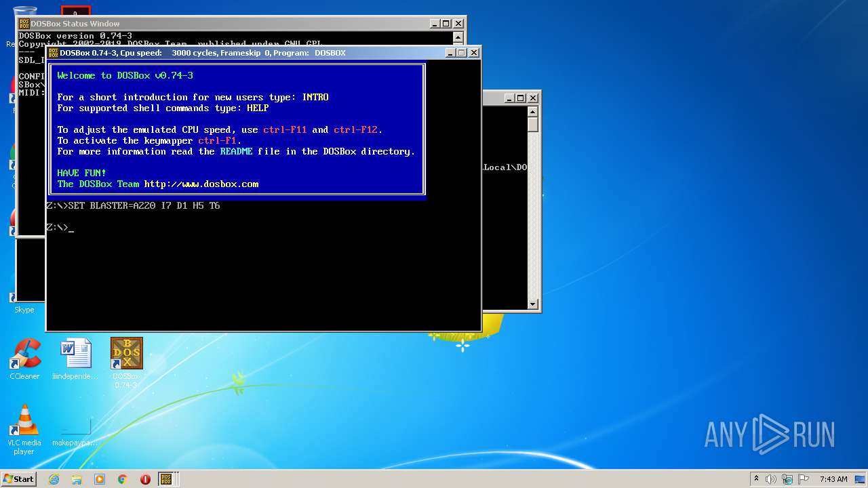Open the clock showing 7:43 AM
The width and height of the screenshot is (868, 488).
833,479
